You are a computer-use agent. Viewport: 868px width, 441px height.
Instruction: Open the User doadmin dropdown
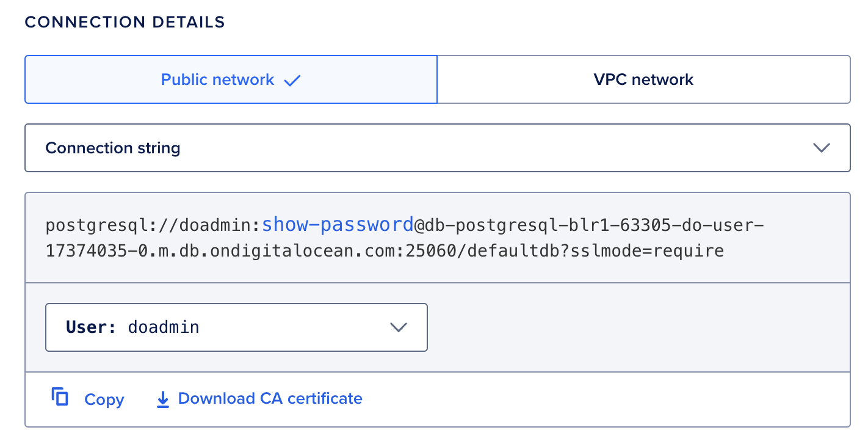236,327
